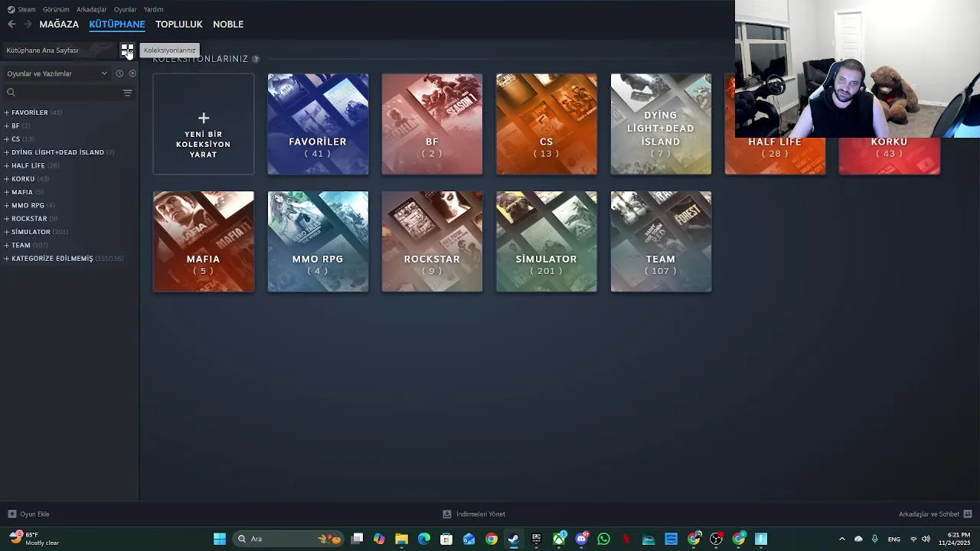Click the ready-to-play filter icon
The width and height of the screenshot is (980, 551).
point(132,73)
